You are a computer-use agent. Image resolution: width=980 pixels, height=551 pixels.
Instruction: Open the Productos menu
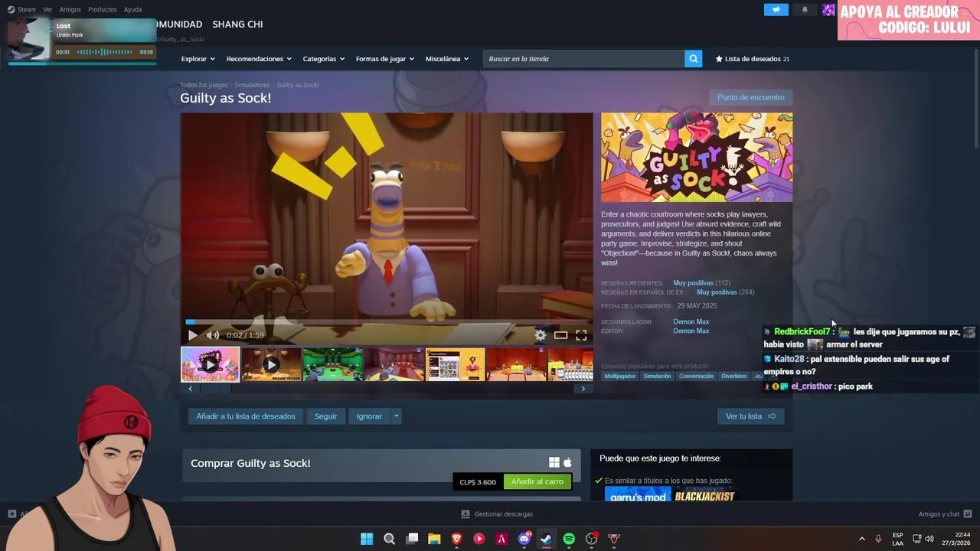[102, 9]
